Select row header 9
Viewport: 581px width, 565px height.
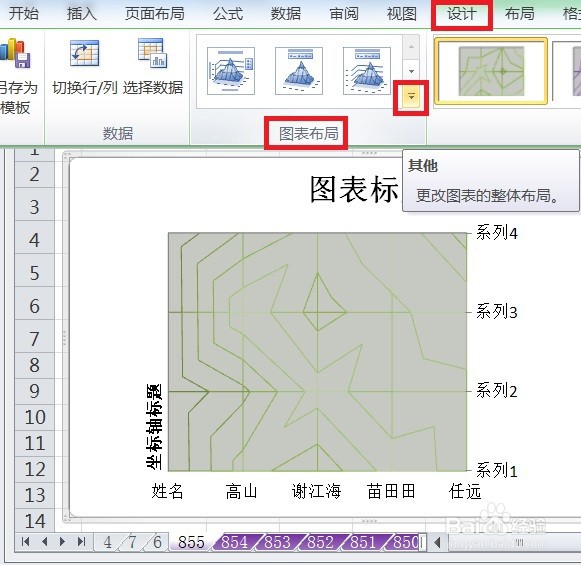tap(34, 391)
